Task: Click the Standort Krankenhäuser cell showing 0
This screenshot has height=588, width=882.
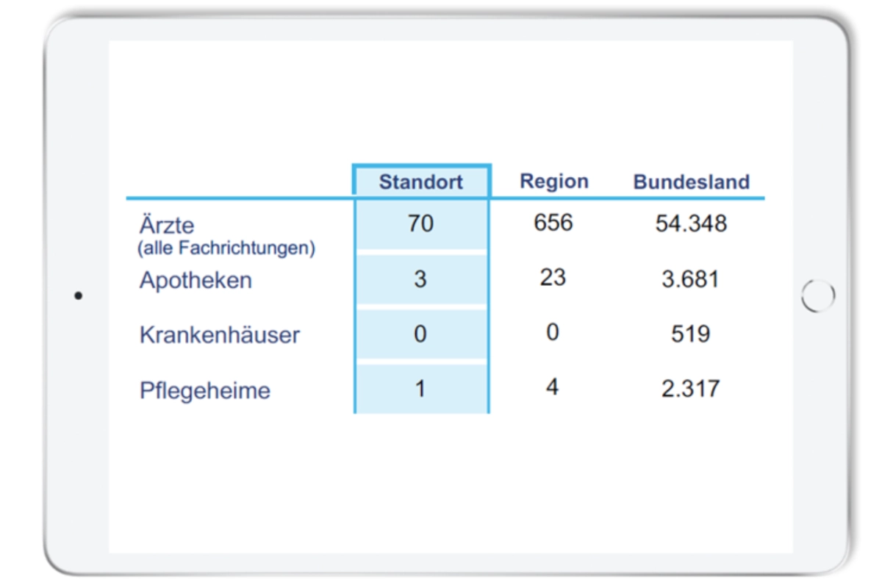Action: (420, 334)
